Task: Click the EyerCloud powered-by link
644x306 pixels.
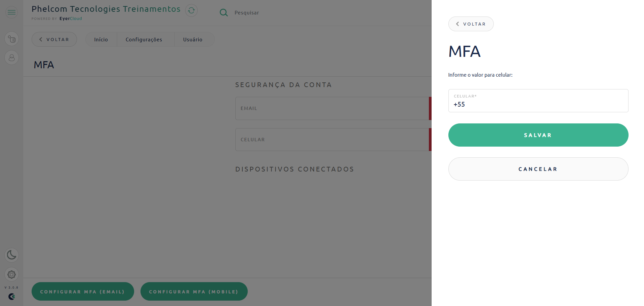Action: [71, 19]
